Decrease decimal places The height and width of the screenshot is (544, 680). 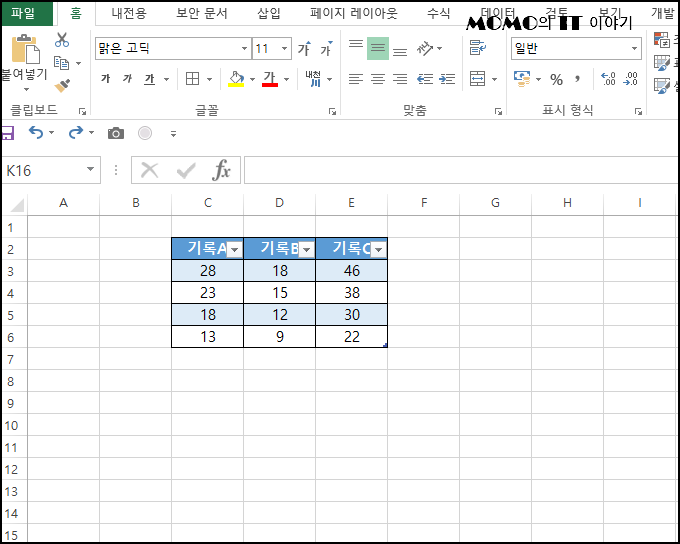pyautogui.click(x=631, y=79)
